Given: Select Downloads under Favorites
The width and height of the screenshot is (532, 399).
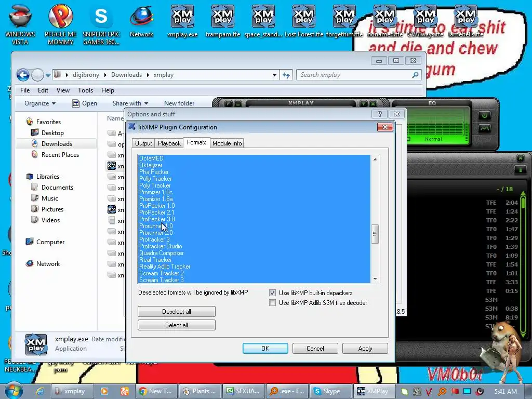Looking at the screenshot, I should tap(57, 144).
